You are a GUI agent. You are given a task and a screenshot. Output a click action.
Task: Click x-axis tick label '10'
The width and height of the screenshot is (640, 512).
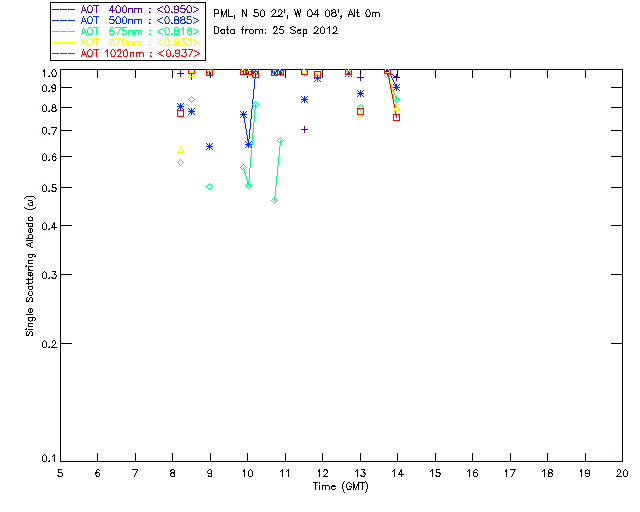pyautogui.click(x=247, y=473)
